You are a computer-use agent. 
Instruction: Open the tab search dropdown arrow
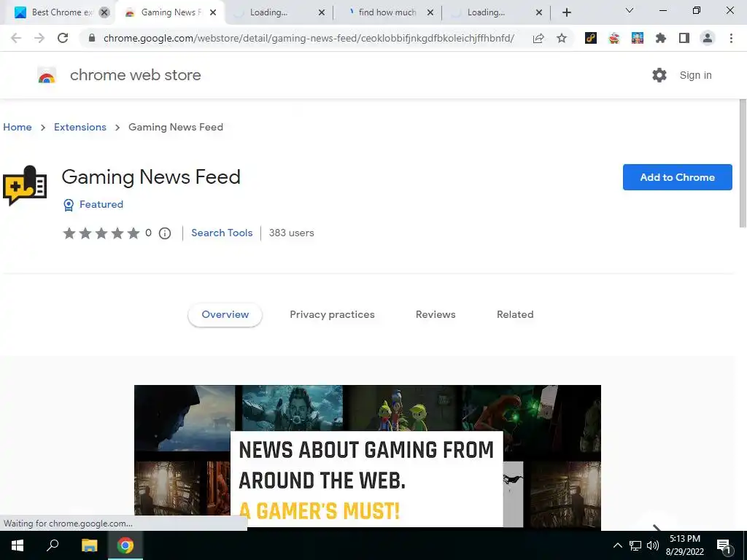pyautogui.click(x=630, y=10)
